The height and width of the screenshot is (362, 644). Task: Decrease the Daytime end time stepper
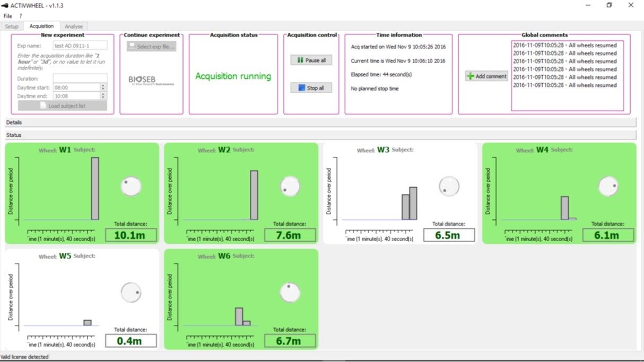103,98
